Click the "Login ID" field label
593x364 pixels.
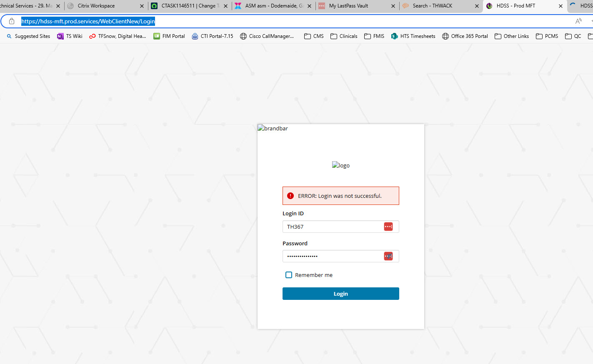pyautogui.click(x=293, y=213)
